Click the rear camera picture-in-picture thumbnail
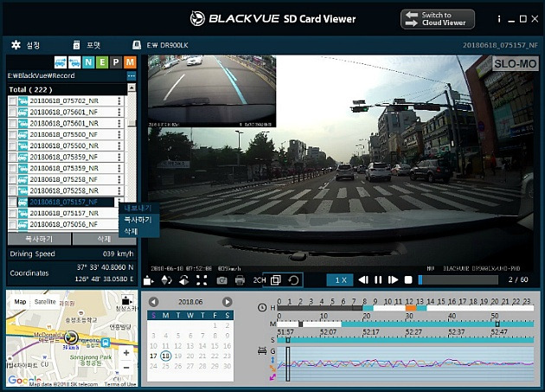Image resolution: width=545 pixels, height=392 pixels. 212,91
